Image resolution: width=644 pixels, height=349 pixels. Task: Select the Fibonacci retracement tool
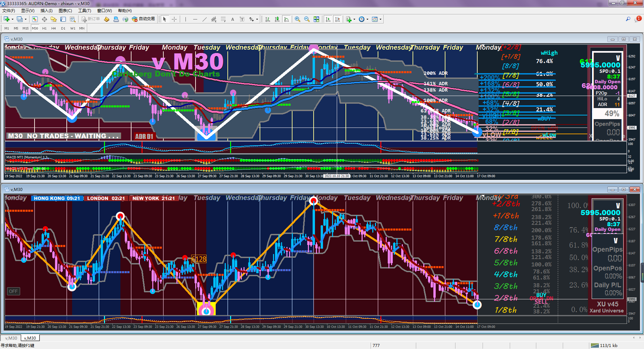coord(223,19)
